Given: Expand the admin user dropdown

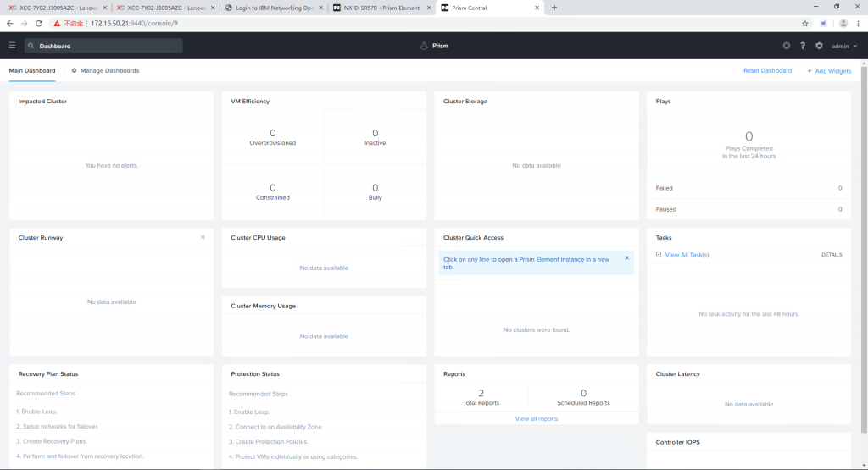Looking at the screenshot, I should coord(844,46).
